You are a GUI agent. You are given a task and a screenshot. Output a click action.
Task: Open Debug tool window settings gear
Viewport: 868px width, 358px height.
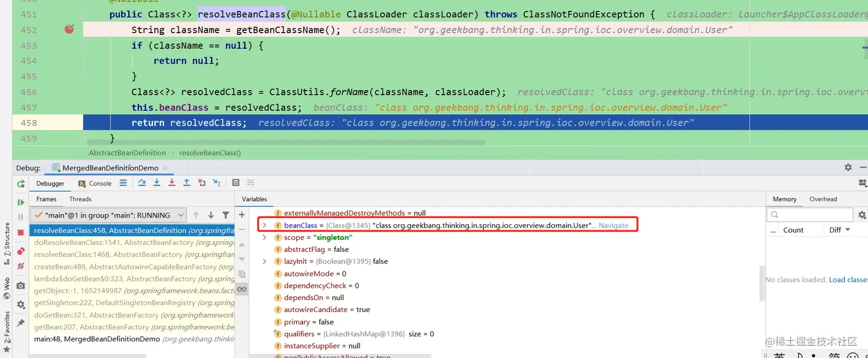[x=848, y=168]
